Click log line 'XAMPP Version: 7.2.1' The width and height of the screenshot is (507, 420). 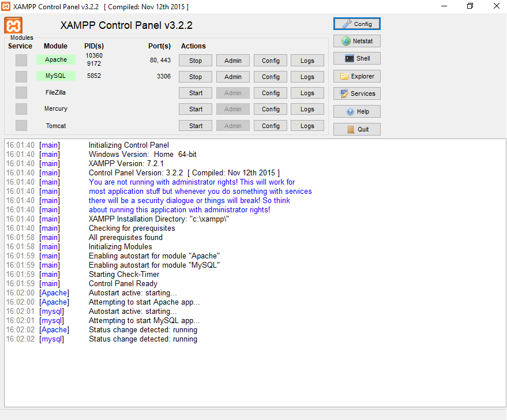(x=126, y=164)
